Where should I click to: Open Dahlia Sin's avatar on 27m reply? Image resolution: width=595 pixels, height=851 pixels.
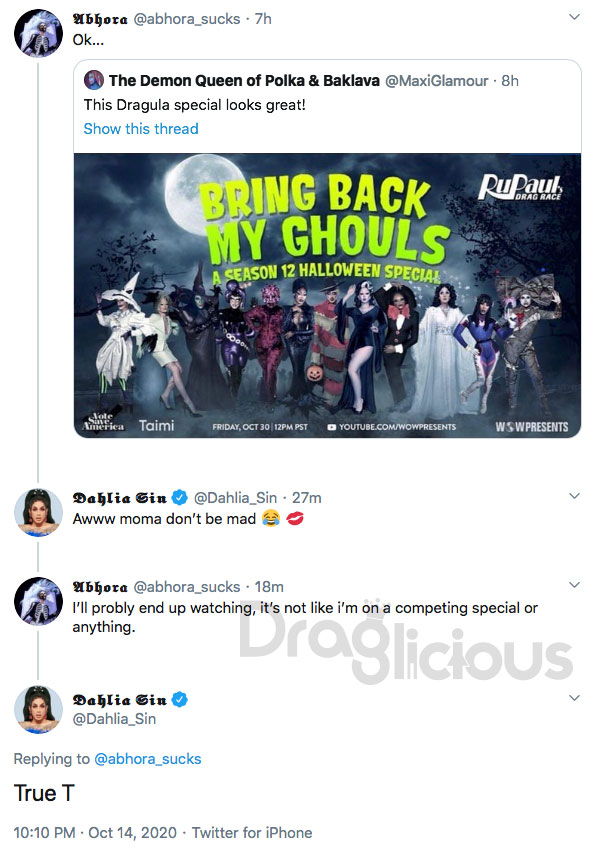[38, 512]
